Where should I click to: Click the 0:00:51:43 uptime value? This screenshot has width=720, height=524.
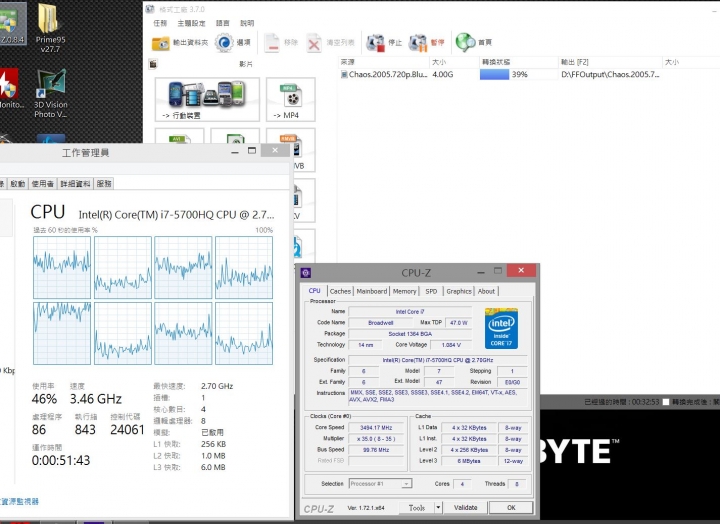61,460
